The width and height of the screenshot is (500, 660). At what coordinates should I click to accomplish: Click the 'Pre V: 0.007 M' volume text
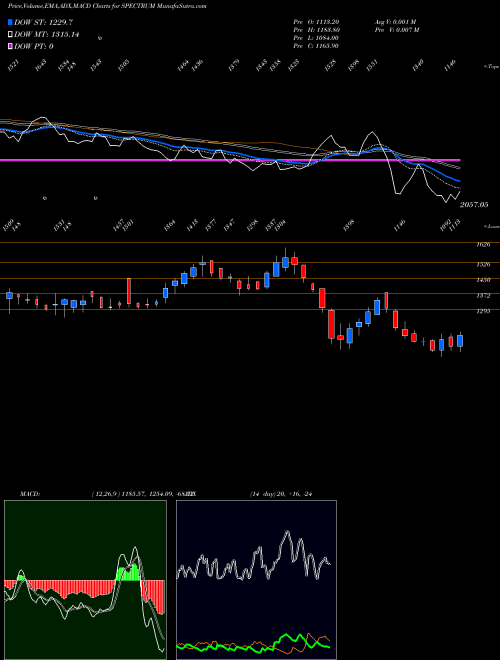(397, 30)
